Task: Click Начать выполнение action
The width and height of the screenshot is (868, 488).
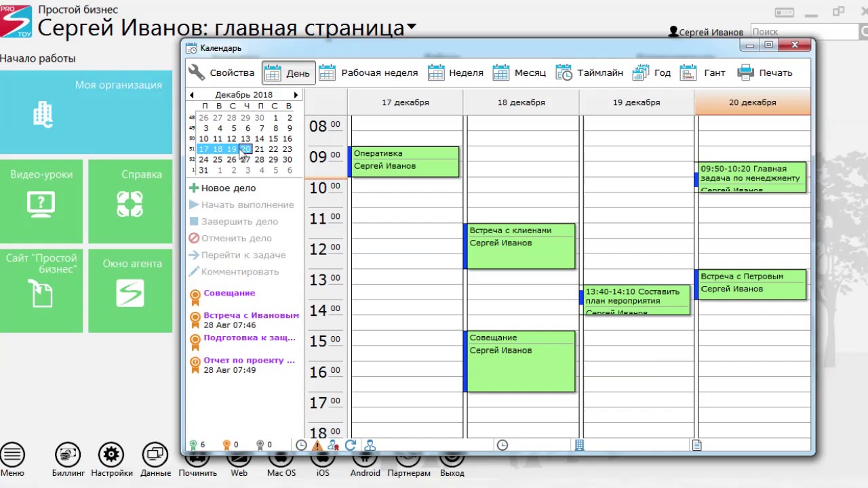Action: [x=241, y=205]
